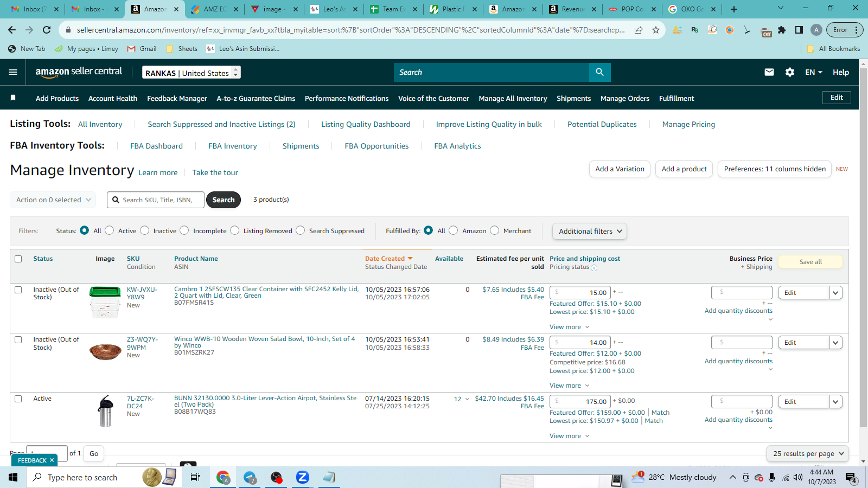Check the box for the Cambro container row
The height and width of the screenshot is (488, 868).
click(18, 290)
